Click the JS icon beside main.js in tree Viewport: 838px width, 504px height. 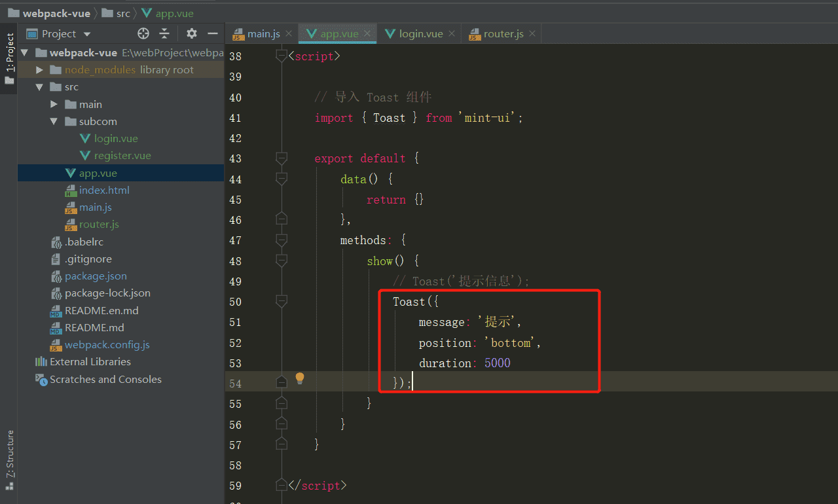(x=71, y=207)
